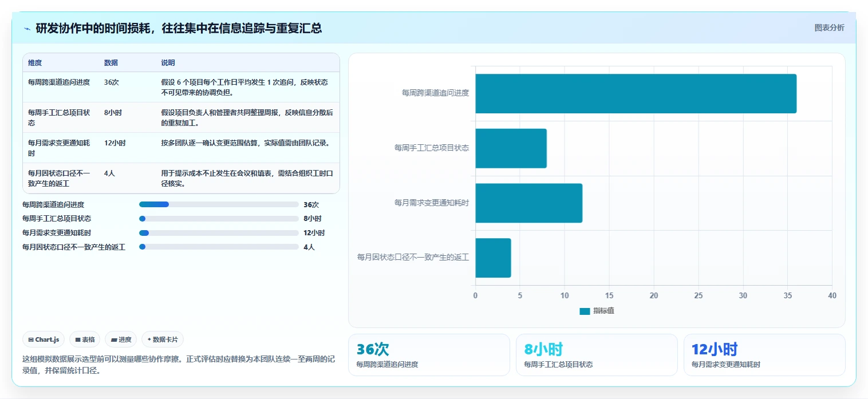Screen dimensions: 868x399
Task: Click the description starting 假设项目负责人
Action: (x=247, y=118)
